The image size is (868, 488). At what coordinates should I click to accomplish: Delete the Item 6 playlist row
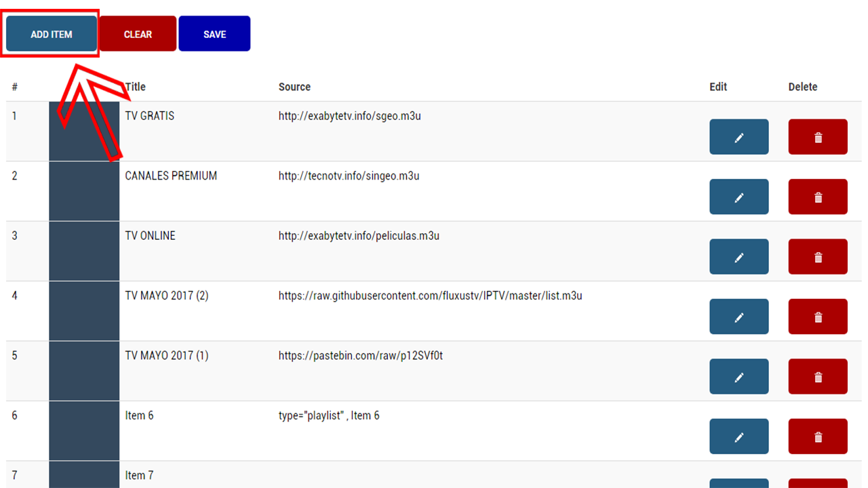[x=818, y=436]
